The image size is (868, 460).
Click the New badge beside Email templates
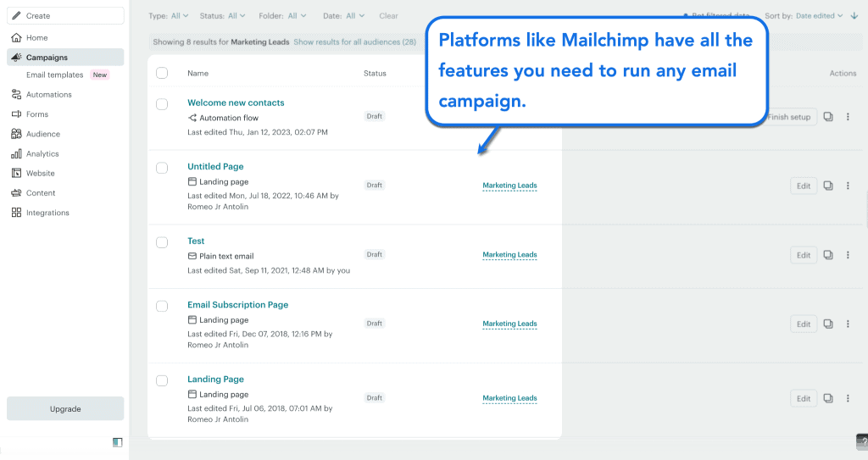click(x=100, y=75)
